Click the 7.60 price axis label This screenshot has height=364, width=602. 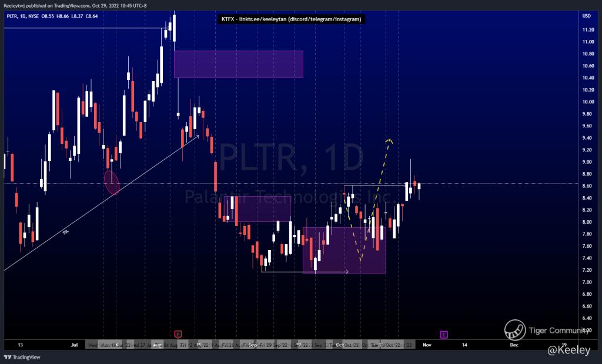coord(587,246)
